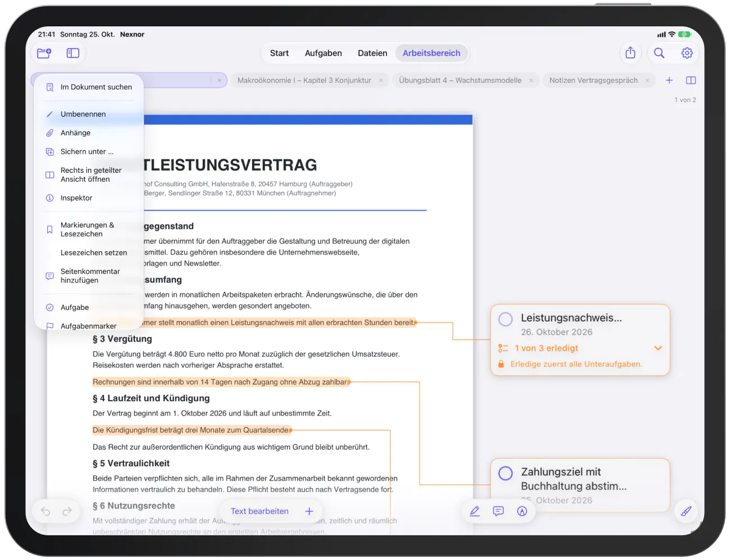Image resolution: width=730 pixels, height=560 pixels.
Task: Tap the share icon
Action: point(631,53)
